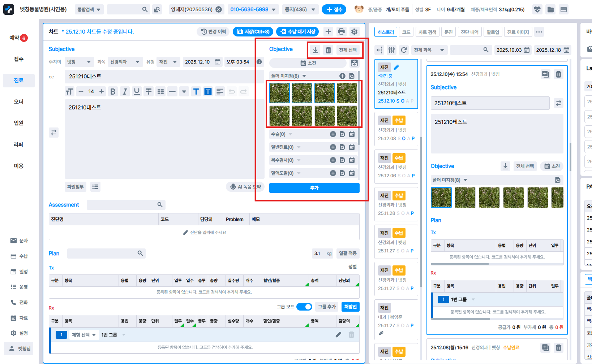592x364 pixels.
Task: Open chart settings gear icon
Action: [x=355, y=31]
